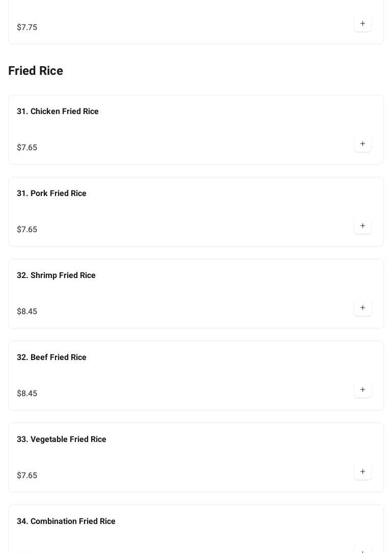Open the 31. Chicken Fried Rice item
This screenshot has width=392, height=553.
coord(58,111)
